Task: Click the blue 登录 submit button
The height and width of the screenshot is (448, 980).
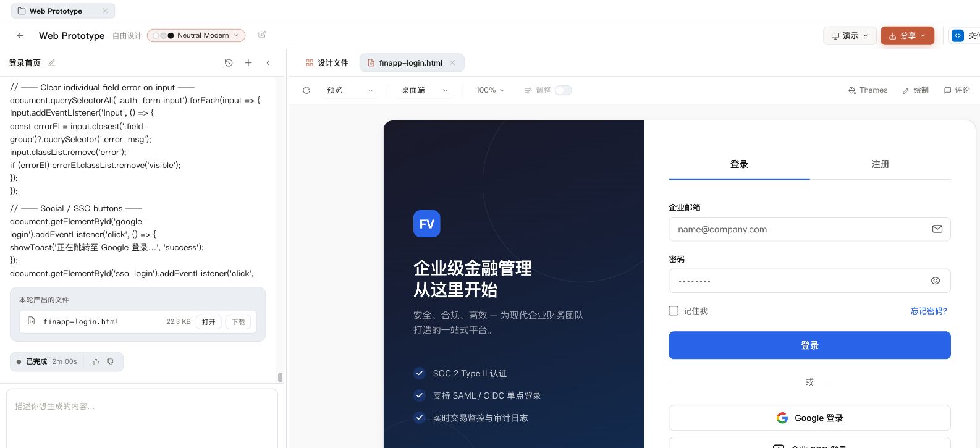Action: coord(809,345)
